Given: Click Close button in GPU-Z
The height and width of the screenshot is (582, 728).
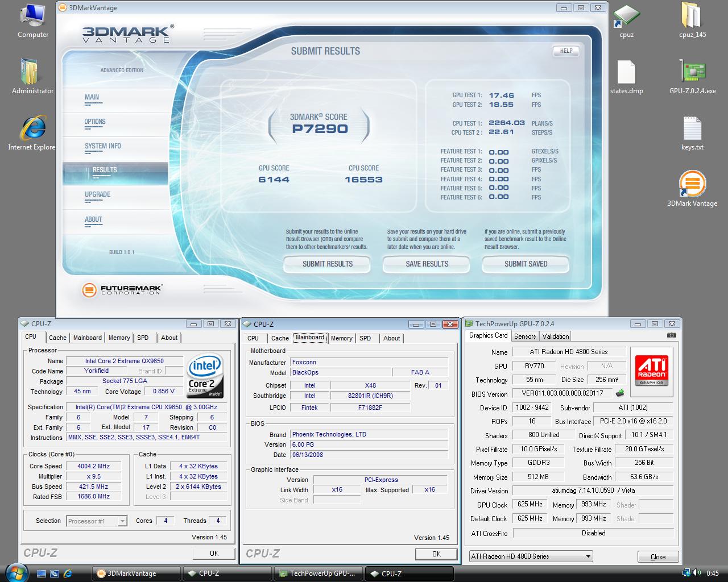Looking at the screenshot, I should point(658,556).
